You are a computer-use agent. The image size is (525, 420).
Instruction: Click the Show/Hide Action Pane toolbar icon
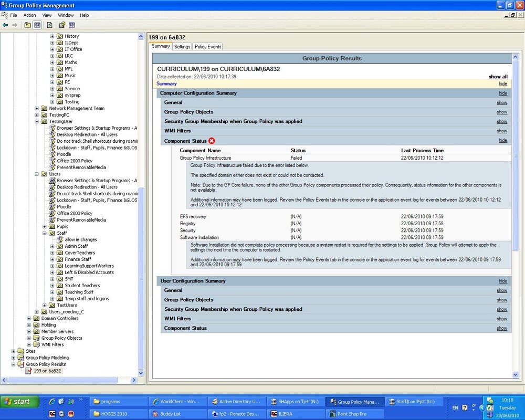[71, 25]
